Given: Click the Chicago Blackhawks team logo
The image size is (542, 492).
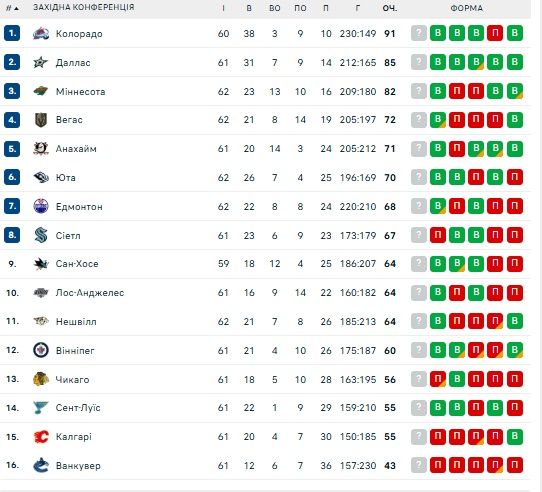Looking at the screenshot, I should pos(41,379).
